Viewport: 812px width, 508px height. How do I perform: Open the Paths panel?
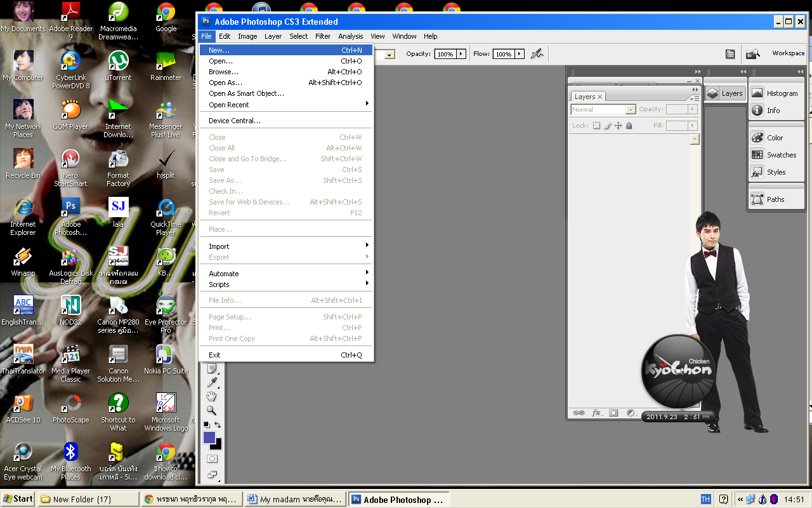776,199
